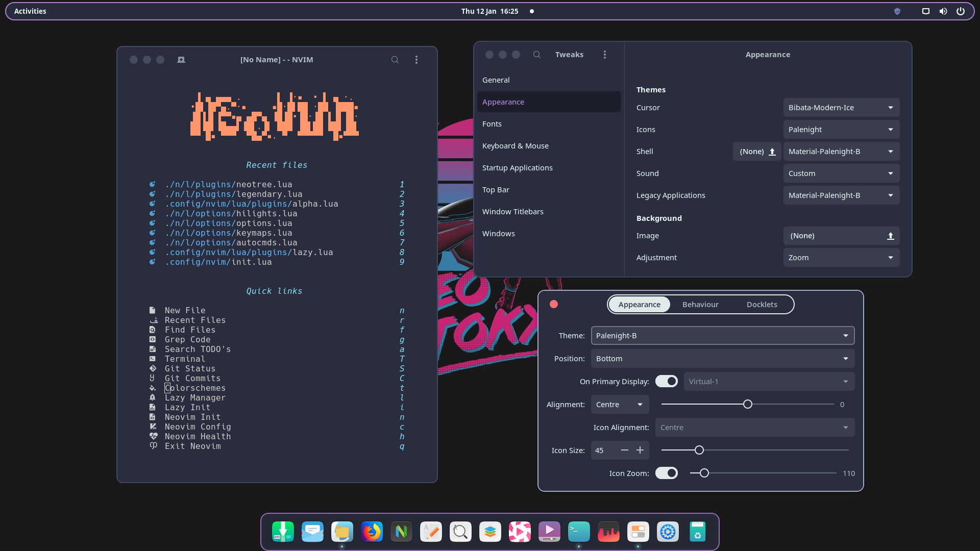The image size is (980, 551).
Task: Select General in Tweaks sidebar
Action: click(x=549, y=80)
